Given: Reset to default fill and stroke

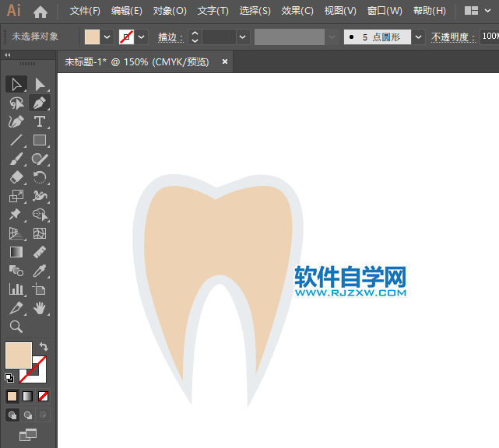Looking at the screenshot, I should [x=9, y=378].
